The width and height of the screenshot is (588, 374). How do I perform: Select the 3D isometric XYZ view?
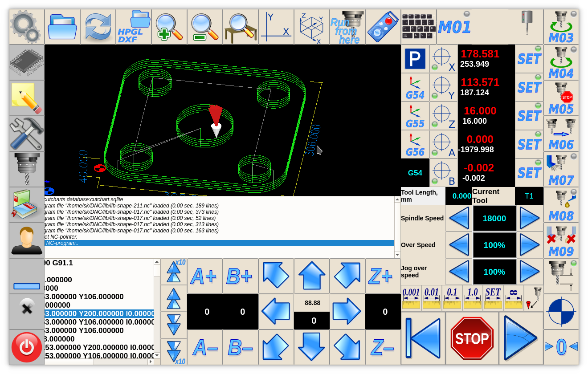312,27
